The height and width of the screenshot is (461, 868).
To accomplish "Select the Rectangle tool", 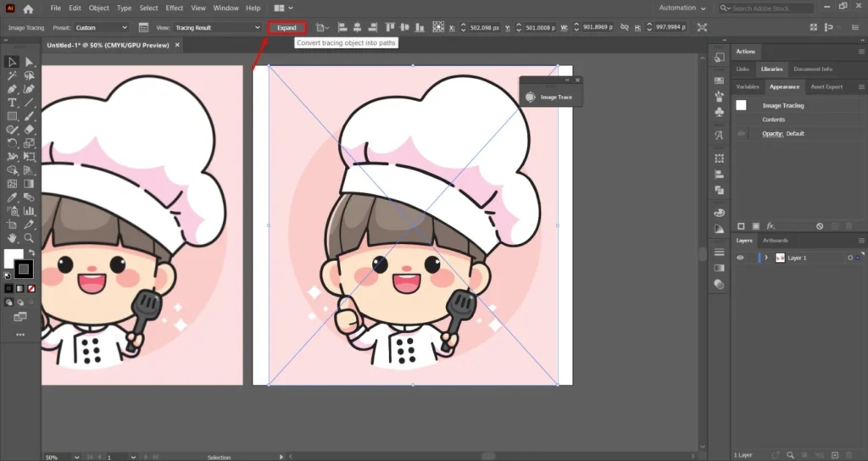I will point(12,116).
